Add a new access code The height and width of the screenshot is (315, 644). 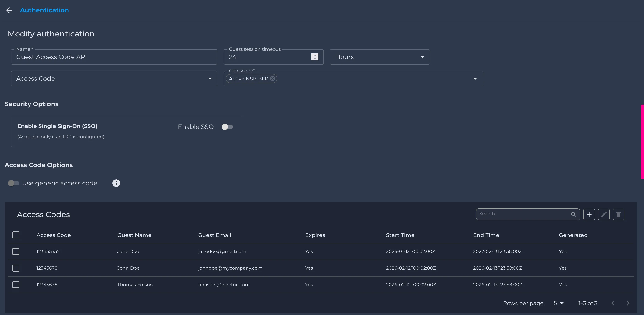point(589,214)
